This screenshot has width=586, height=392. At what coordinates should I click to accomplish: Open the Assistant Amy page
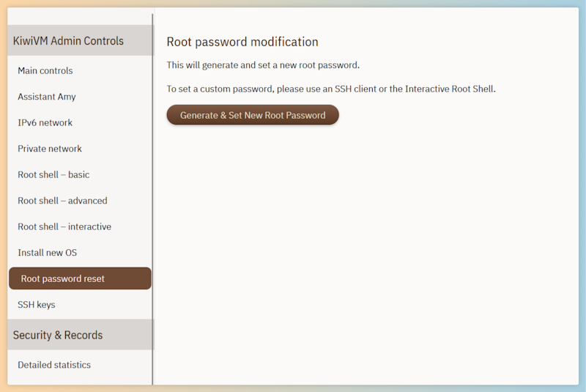(x=80, y=97)
